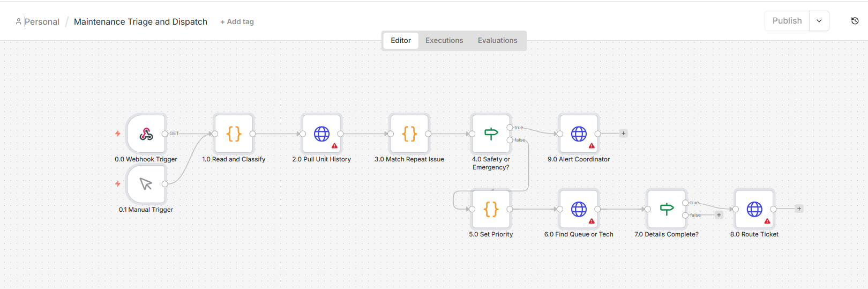Open the 2.0 Pull Unit History HTTP node
Viewport: 868px width, 289px height.
[321, 134]
